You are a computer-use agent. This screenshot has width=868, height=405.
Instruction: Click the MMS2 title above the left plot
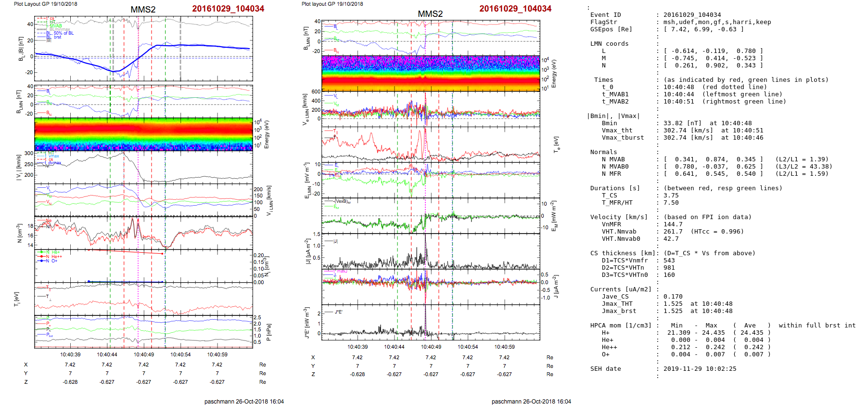tap(143, 10)
